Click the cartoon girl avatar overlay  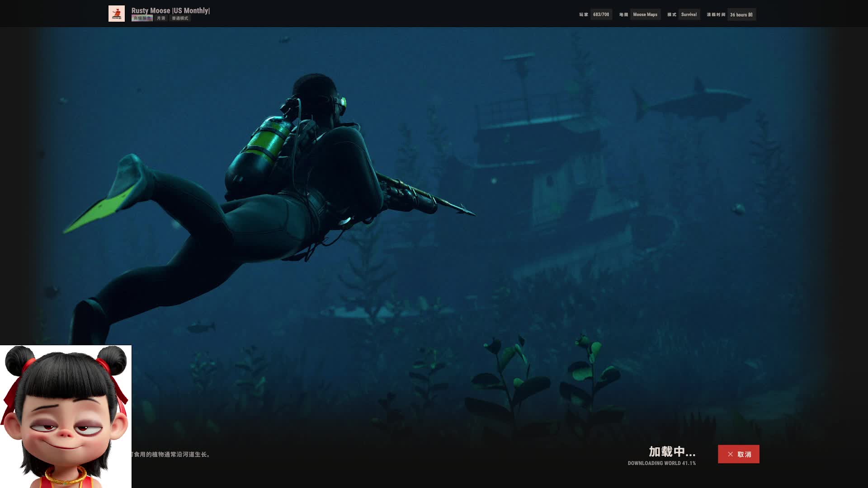pyautogui.click(x=66, y=417)
